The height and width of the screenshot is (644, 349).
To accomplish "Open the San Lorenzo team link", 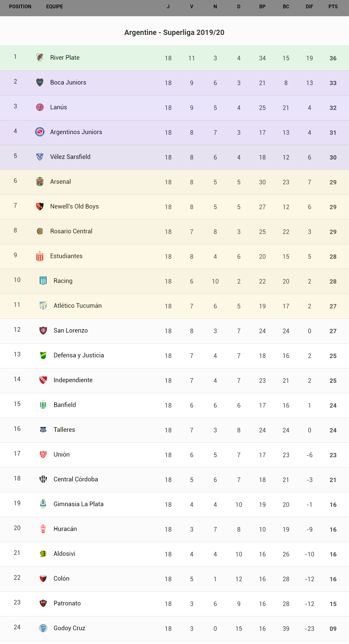I will pyautogui.click(x=70, y=330).
